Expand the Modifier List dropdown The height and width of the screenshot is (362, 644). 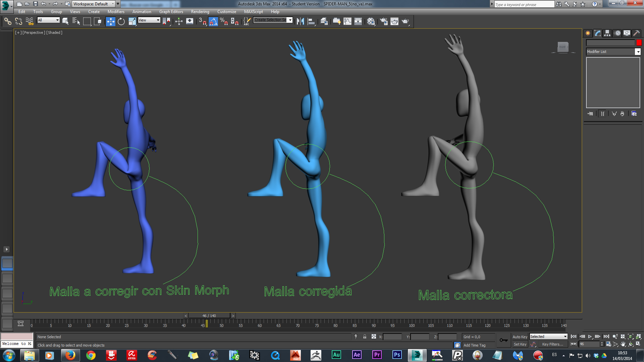pos(638,52)
